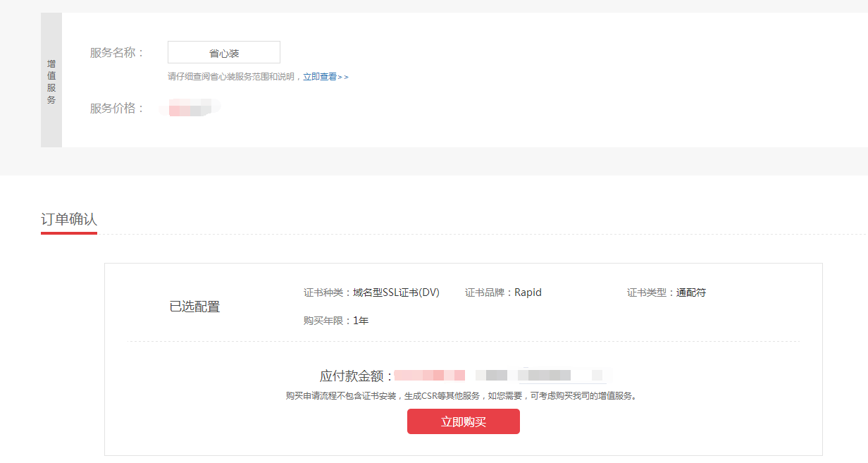Click the 应付款金额 label
868x463 pixels.
click(x=356, y=376)
